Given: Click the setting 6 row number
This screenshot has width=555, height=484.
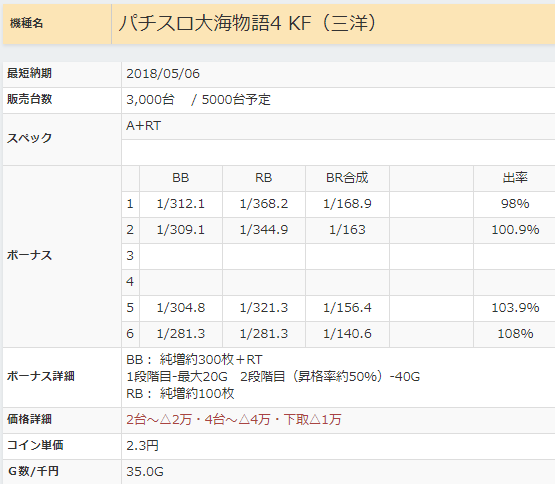Looking at the screenshot, I should click(x=130, y=334).
